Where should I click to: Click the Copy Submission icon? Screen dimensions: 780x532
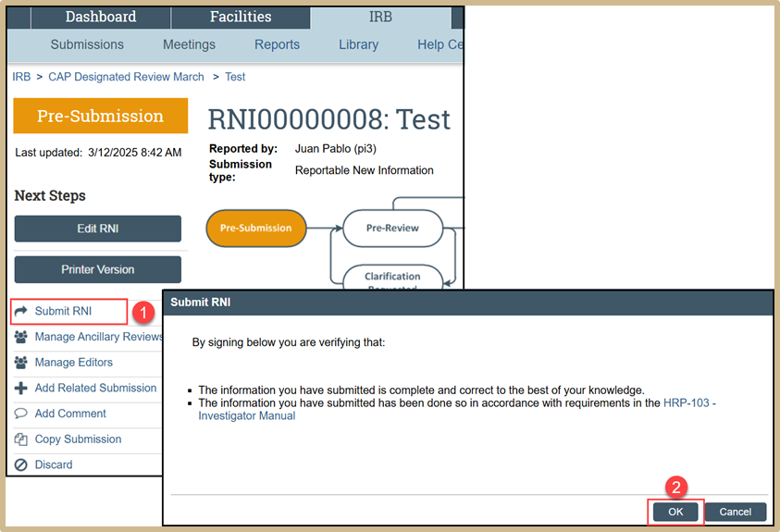coord(21,439)
